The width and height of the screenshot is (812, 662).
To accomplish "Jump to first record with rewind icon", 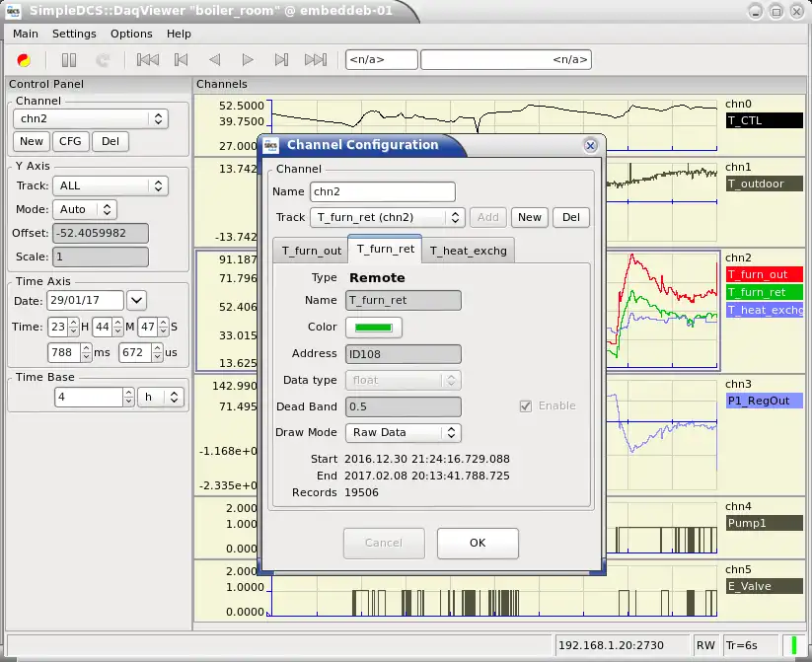I will point(147,60).
